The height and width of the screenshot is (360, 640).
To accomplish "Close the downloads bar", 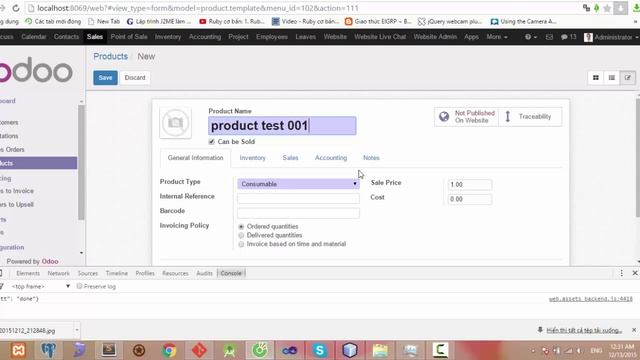I will [634, 330].
